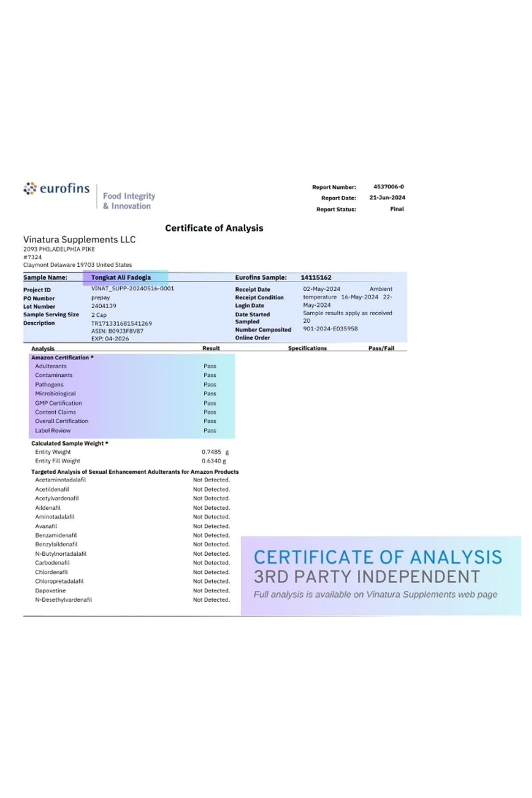Click Not Detected result for Chloropretadalafil

point(211,581)
